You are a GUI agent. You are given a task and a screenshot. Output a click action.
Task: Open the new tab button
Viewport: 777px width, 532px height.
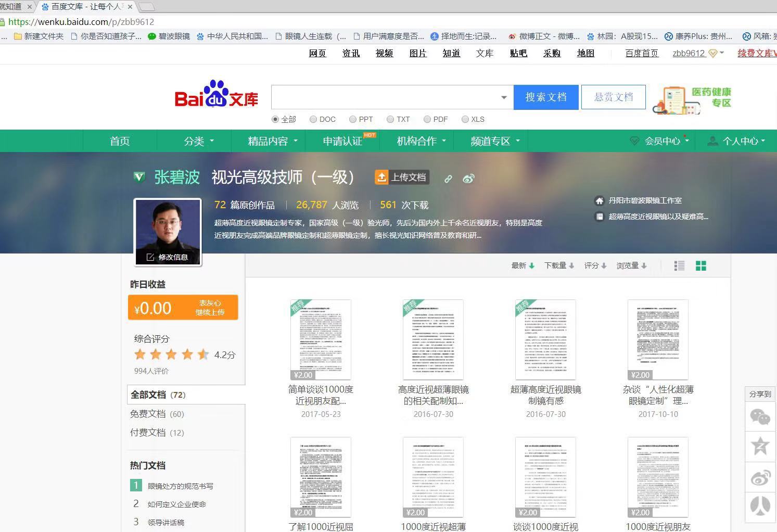147,7
